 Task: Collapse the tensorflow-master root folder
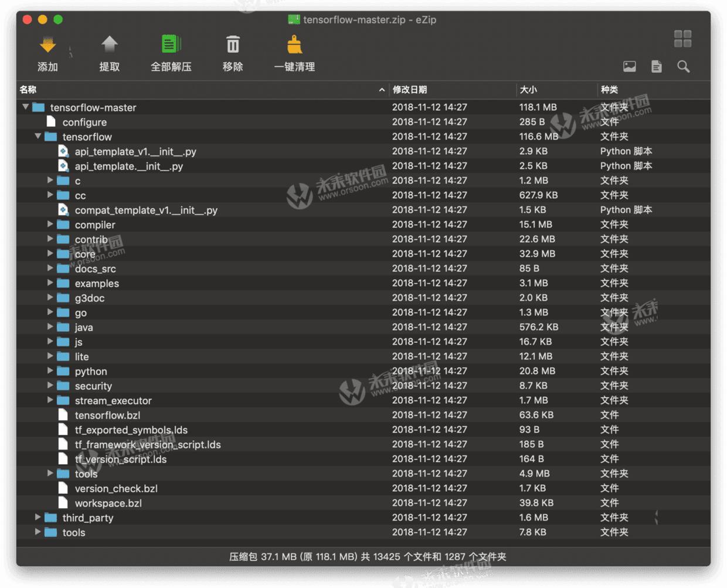click(x=26, y=107)
